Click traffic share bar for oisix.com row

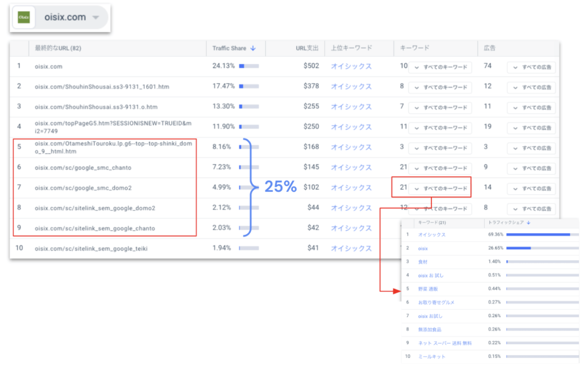point(249,66)
